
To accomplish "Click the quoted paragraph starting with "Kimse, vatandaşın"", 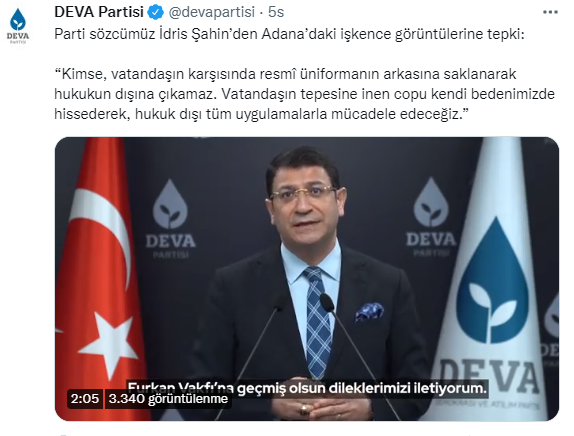I will tap(304, 94).
